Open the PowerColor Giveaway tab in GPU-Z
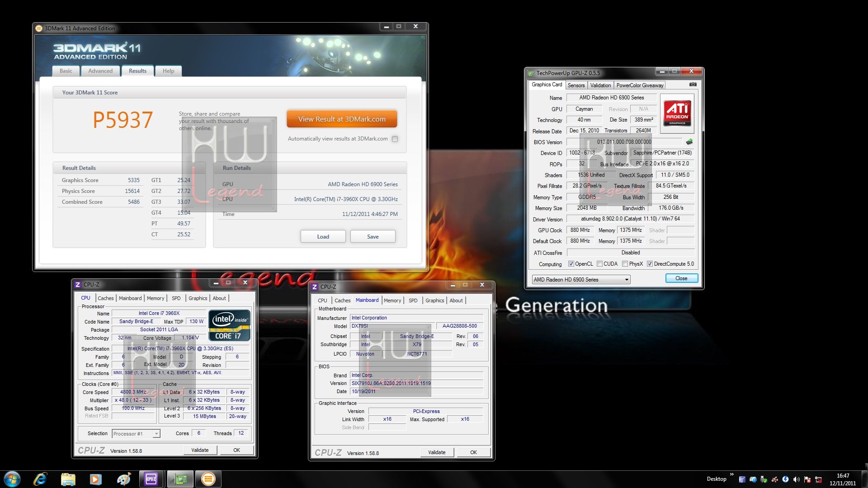This screenshot has height=488, width=868. point(640,85)
